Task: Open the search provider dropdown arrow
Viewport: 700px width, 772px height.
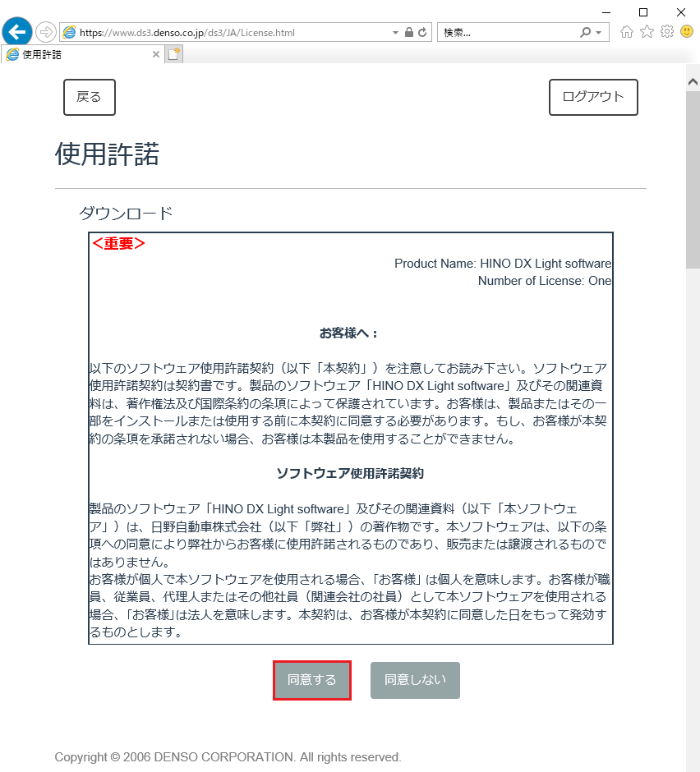Action: pyautogui.click(x=598, y=33)
